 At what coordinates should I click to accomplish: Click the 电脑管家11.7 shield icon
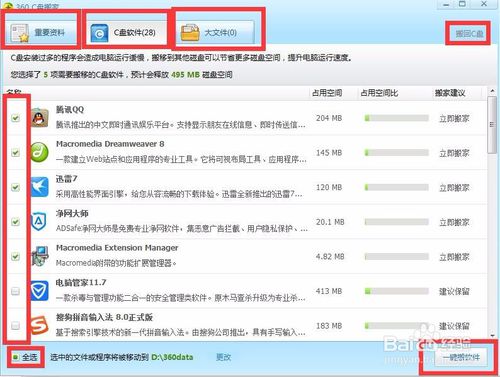click(x=39, y=291)
